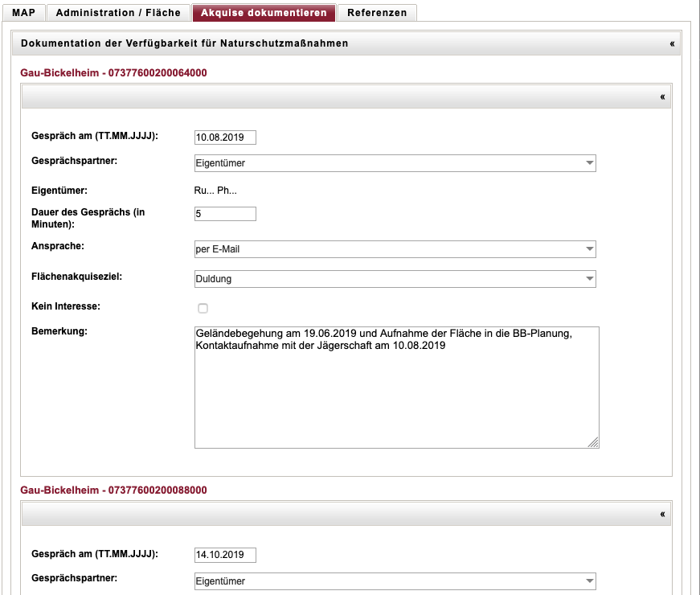This screenshot has width=700, height=595.
Task: Click inside the Bemerkung text area
Action: click(396, 394)
